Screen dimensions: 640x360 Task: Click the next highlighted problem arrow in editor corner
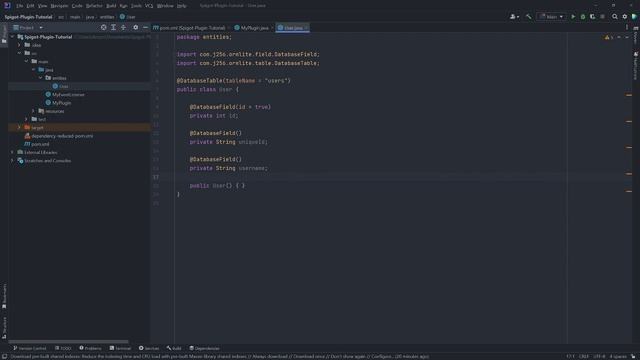pos(627,37)
